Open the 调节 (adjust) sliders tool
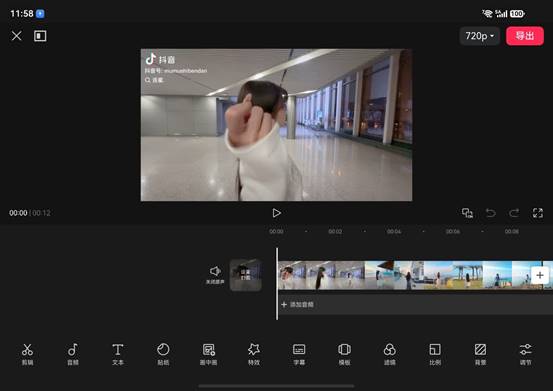This screenshot has width=553, height=391. point(525,354)
